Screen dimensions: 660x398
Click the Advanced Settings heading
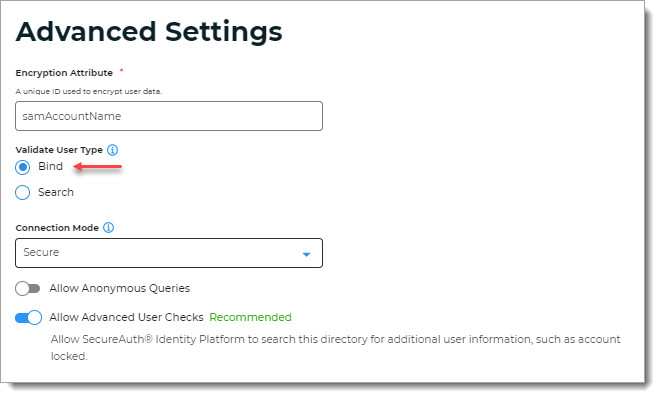point(149,32)
